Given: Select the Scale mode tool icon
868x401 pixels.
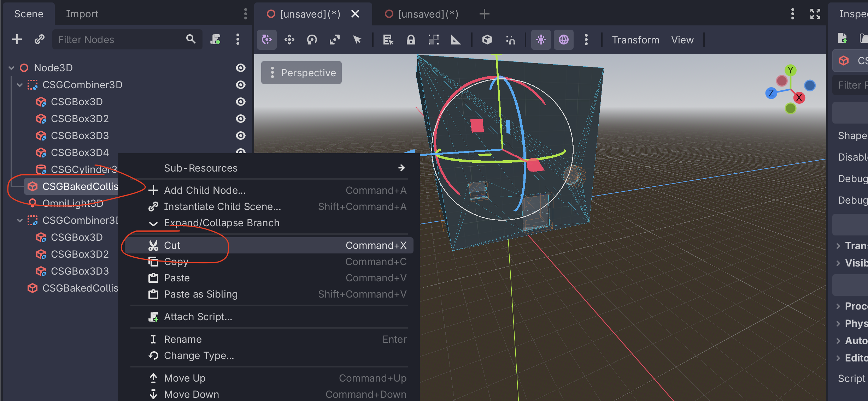Looking at the screenshot, I should [x=334, y=40].
